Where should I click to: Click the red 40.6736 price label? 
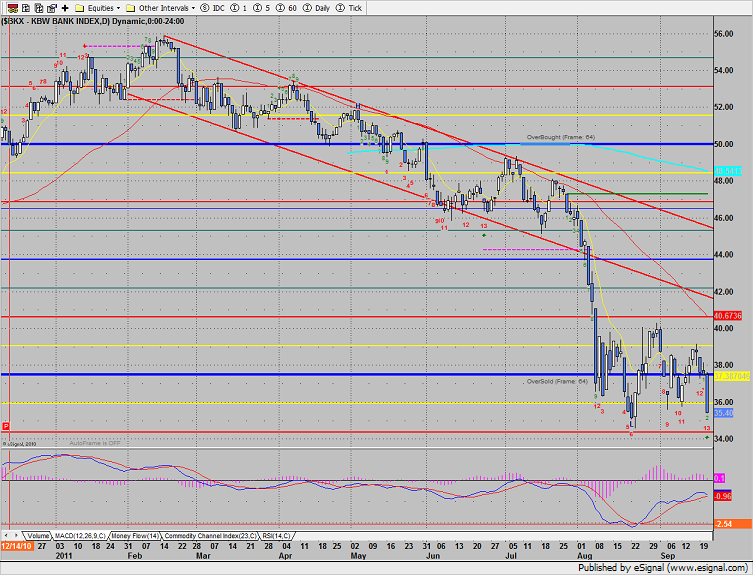click(728, 316)
